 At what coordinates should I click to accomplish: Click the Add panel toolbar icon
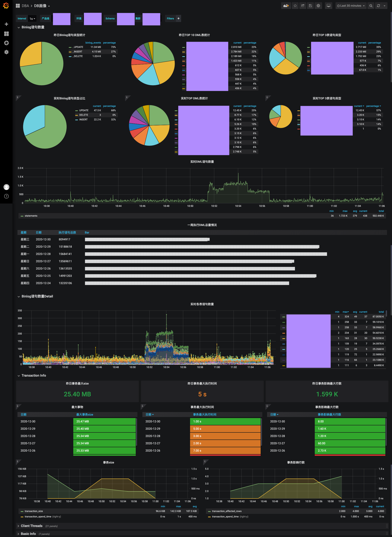point(286,6)
